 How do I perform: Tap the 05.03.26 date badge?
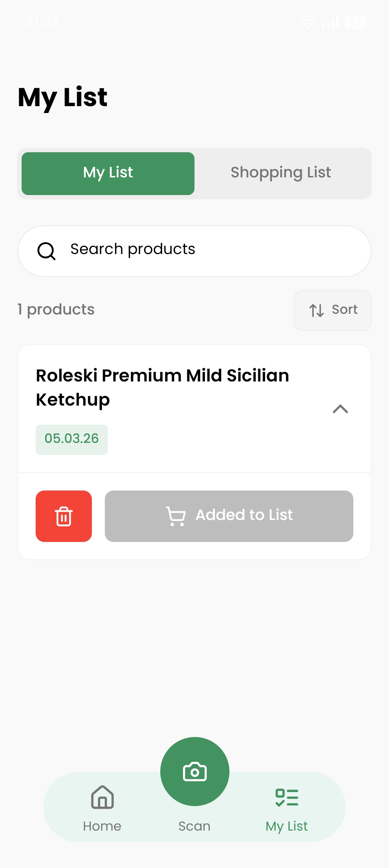coord(72,439)
